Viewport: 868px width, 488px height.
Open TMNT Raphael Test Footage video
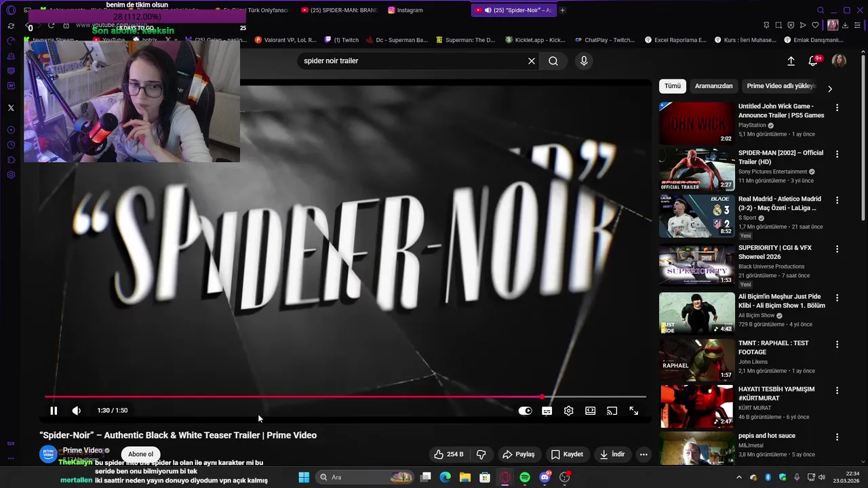[696, 359]
